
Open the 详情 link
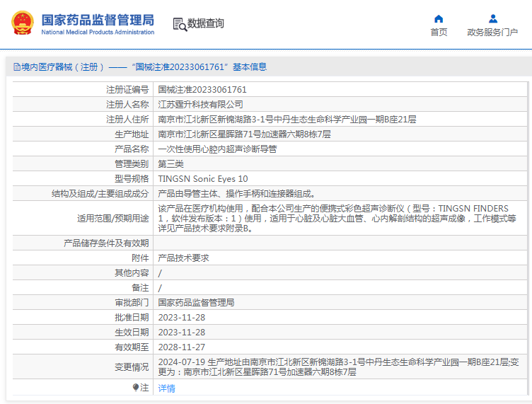pyautogui.click(x=166, y=388)
